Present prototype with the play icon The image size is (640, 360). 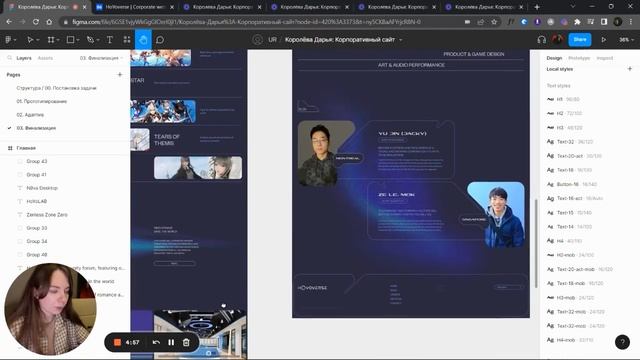(603, 40)
